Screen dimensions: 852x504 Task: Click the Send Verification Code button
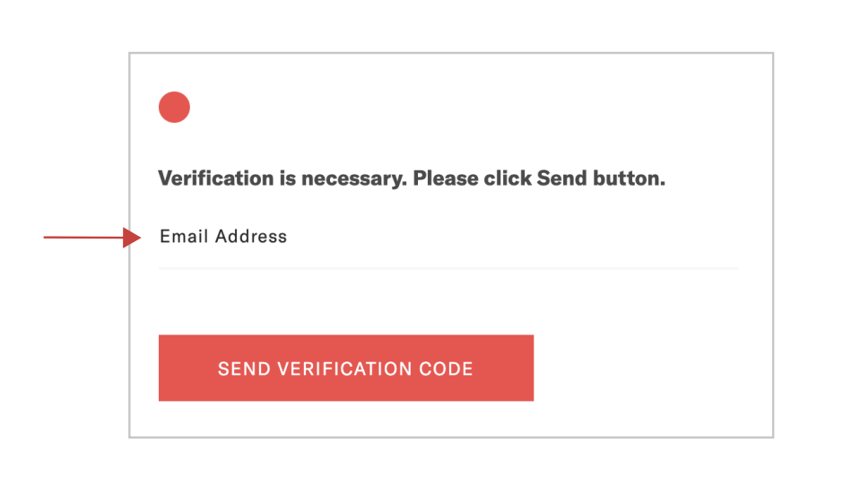point(346,369)
